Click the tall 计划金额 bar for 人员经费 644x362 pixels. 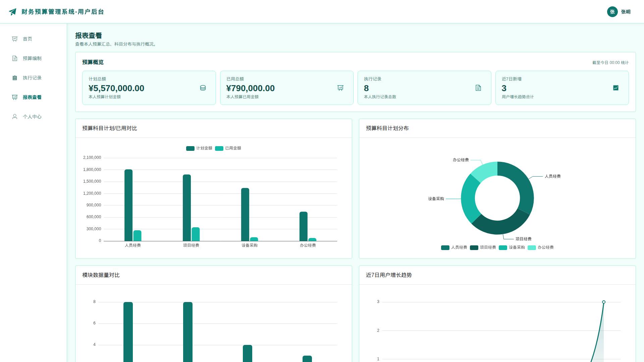click(x=128, y=205)
